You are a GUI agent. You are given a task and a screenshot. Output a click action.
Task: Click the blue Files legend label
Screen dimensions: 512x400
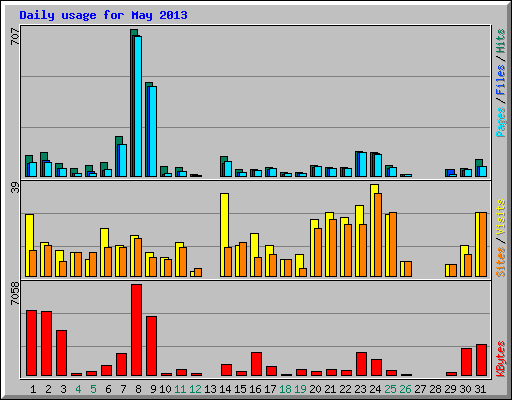500,80
